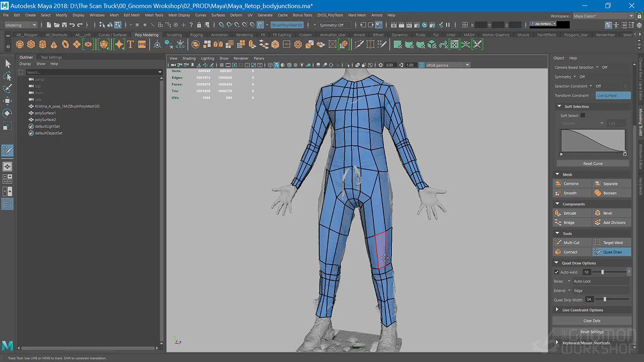This screenshot has height=362, width=644.
Task: Activate the Multi-Cut tool
Action: pyautogui.click(x=572, y=243)
